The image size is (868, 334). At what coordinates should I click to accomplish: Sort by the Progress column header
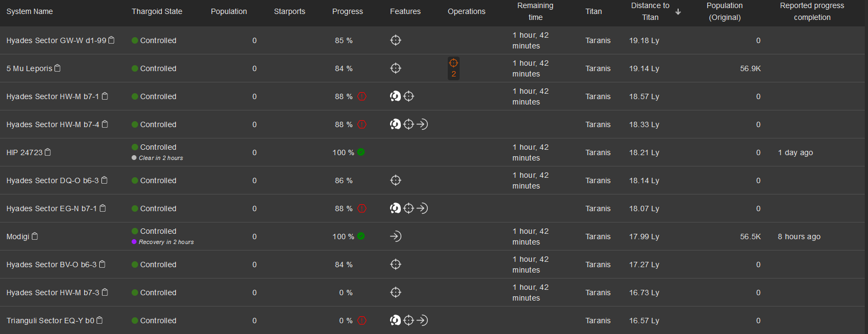(x=347, y=11)
